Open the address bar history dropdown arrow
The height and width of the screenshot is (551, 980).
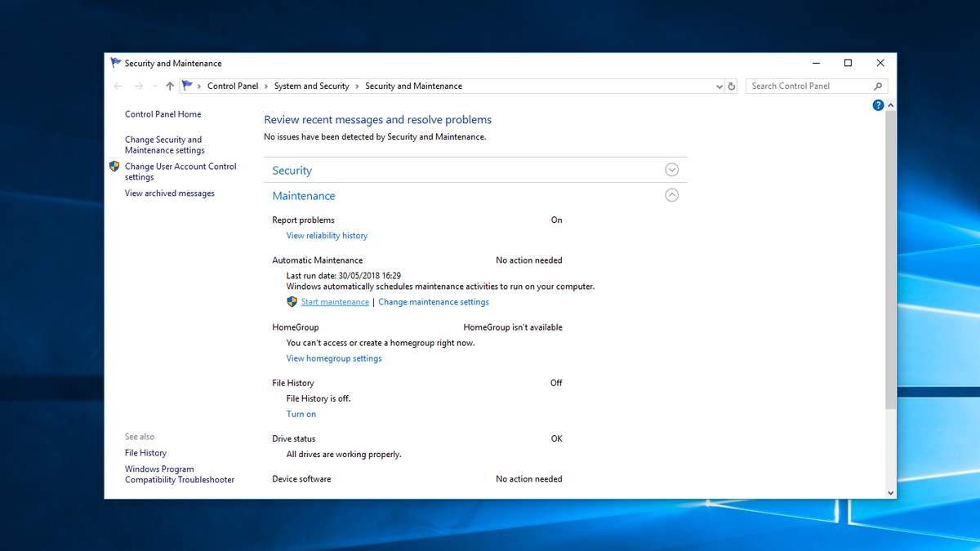[719, 86]
